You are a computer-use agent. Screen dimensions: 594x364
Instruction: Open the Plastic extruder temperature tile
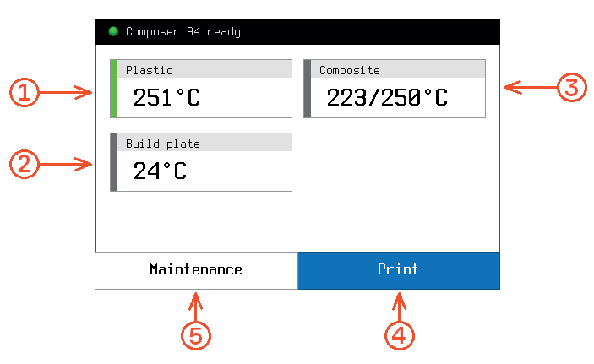tap(201, 89)
